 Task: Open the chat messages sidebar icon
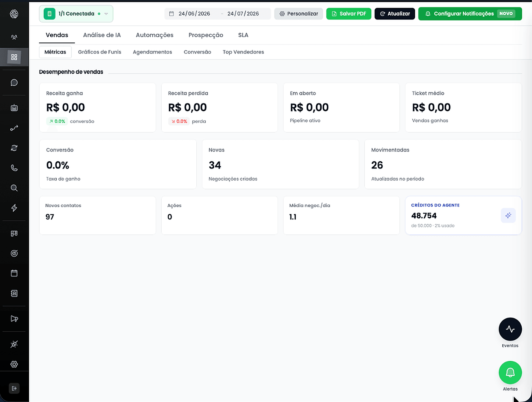(x=14, y=83)
